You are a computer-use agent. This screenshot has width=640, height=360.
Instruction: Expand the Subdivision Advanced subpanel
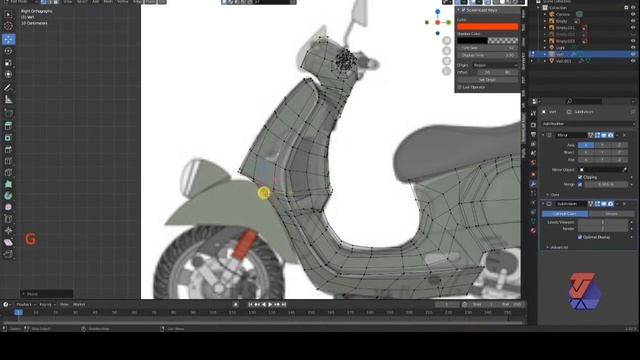point(547,247)
